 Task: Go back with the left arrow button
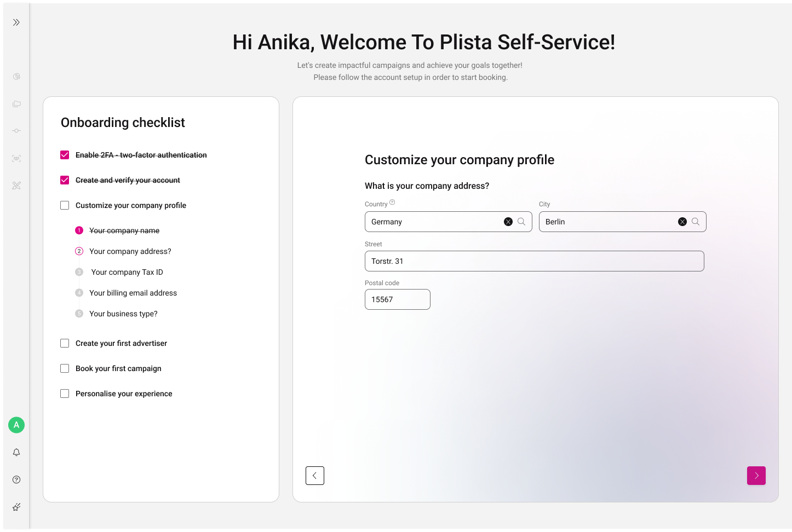tap(315, 476)
